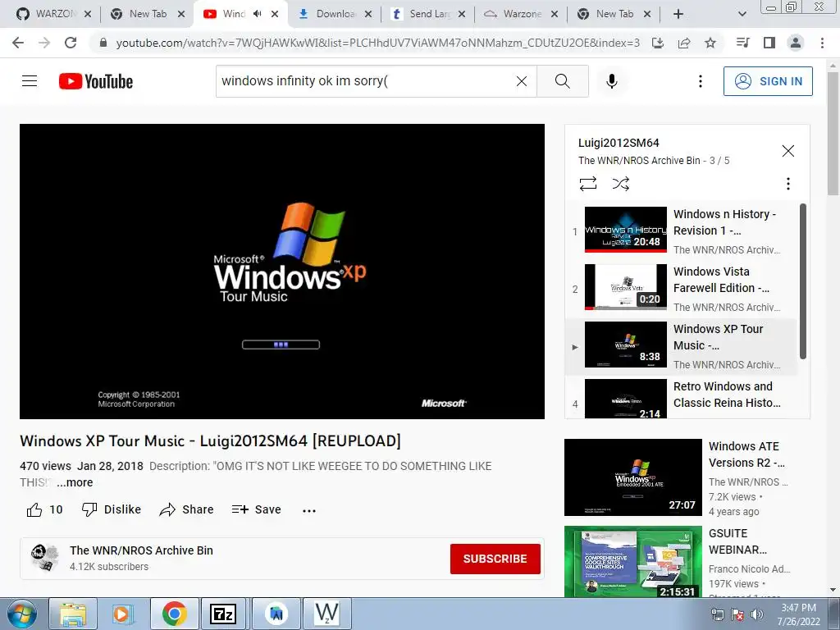
Task: Reload the page
Action: [71, 43]
